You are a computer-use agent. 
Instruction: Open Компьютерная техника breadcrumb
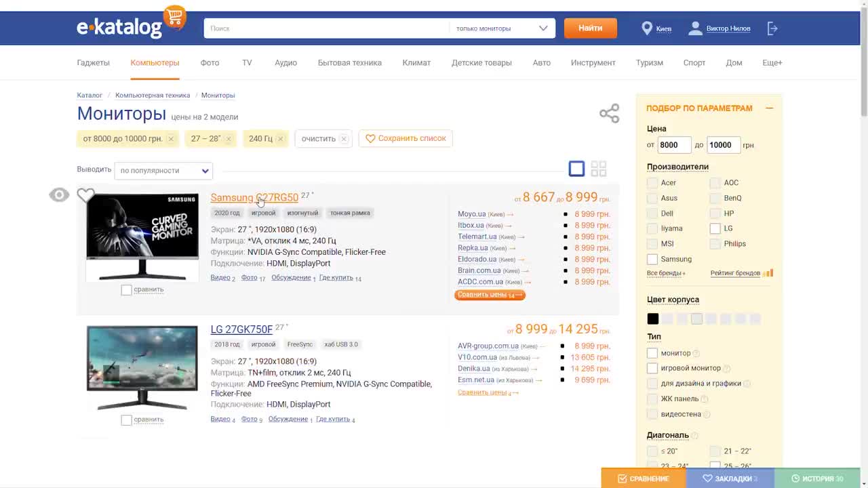click(153, 96)
